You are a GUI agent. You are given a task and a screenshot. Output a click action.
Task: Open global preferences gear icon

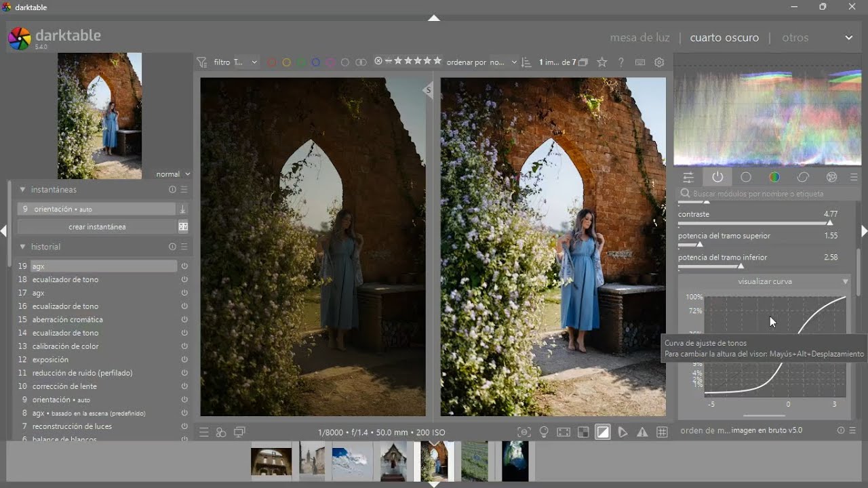pos(659,62)
